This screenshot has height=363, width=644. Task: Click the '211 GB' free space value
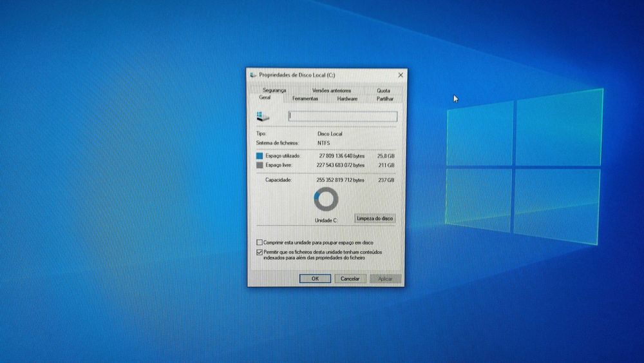point(386,165)
